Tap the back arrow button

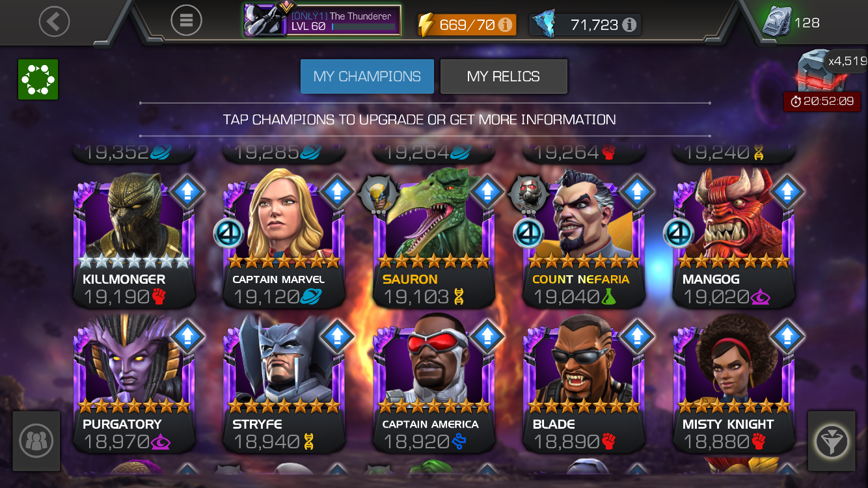click(x=54, y=22)
